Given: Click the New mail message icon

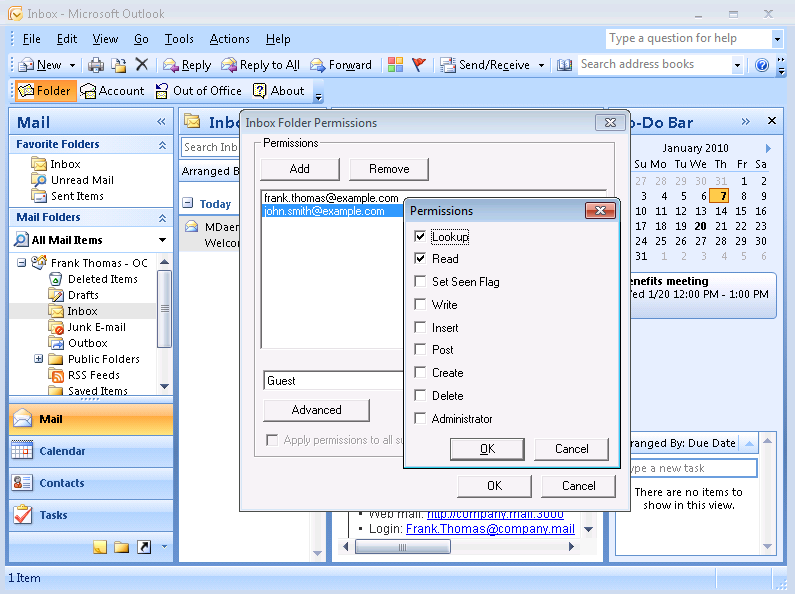Looking at the screenshot, I should pos(26,65).
